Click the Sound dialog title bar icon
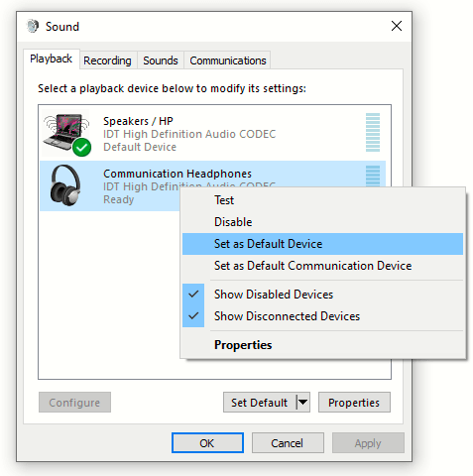 (33, 26)
